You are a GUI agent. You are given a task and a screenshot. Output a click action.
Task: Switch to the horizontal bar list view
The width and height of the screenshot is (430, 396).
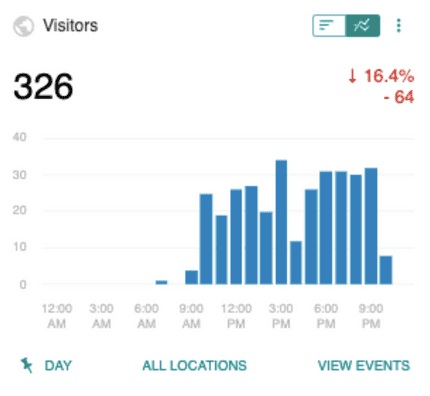[x=329, y=25]
